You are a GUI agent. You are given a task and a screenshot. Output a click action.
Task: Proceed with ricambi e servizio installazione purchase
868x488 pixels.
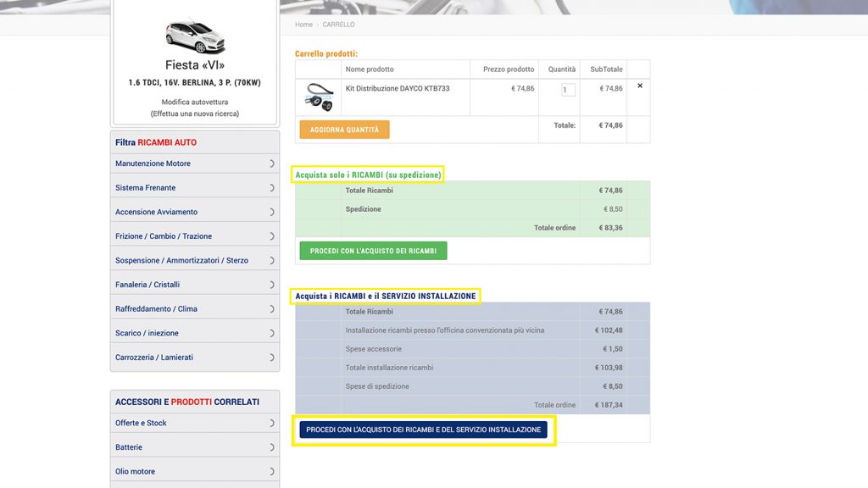point(424,430)
